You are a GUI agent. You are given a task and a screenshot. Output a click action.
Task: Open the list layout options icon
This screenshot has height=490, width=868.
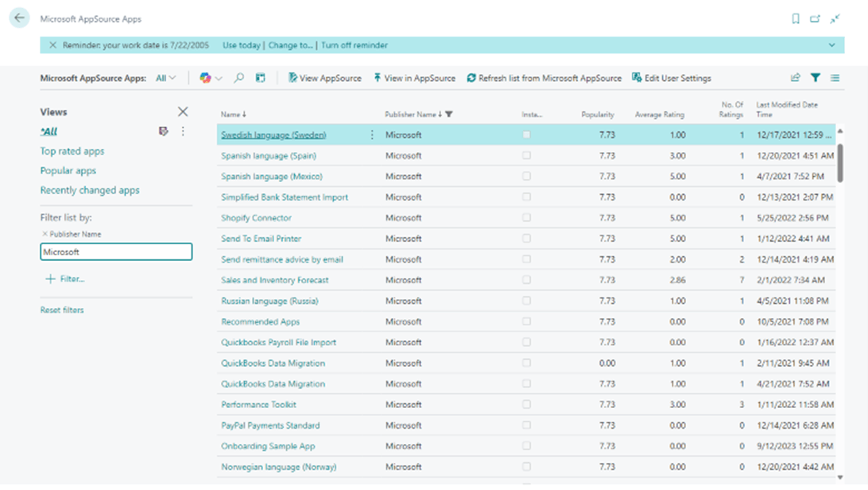835,78
